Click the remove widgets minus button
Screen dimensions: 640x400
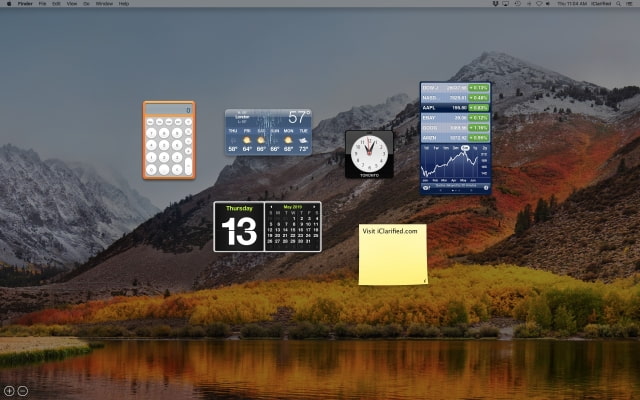click(x=23, y=390)
